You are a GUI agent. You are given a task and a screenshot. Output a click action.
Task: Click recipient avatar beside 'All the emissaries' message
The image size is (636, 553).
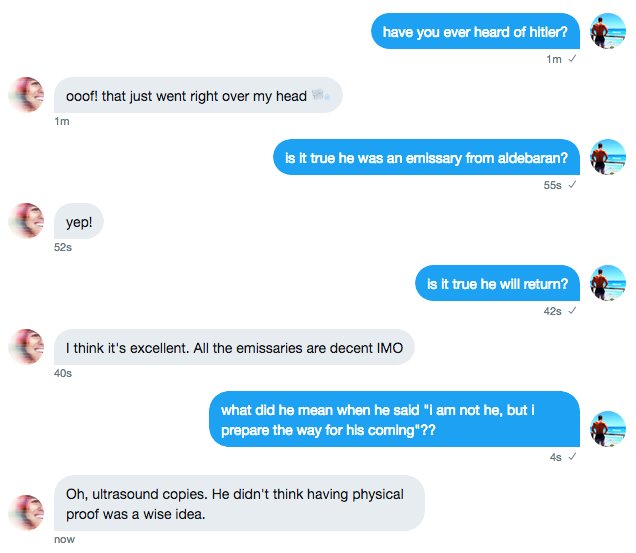coord(26,346)
